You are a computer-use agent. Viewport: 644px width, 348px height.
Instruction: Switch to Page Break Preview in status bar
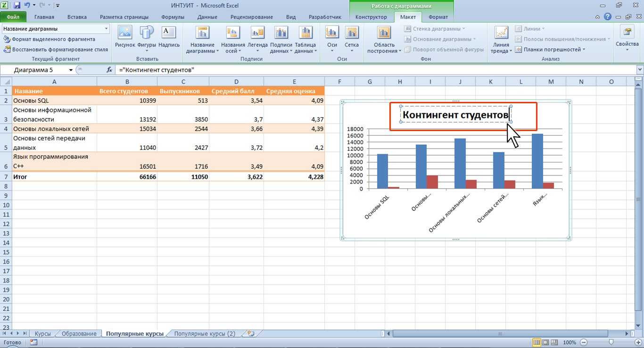[554, 342]
